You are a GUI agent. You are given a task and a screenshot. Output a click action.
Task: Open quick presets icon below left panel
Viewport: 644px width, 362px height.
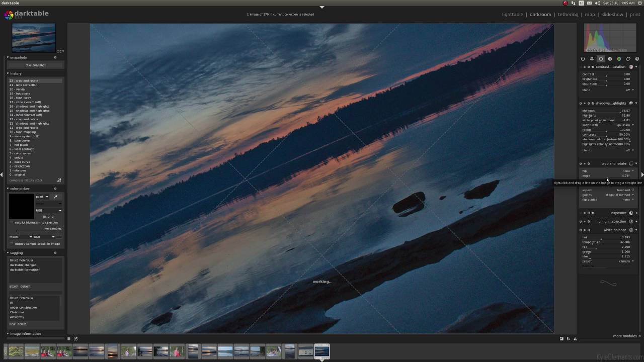point(69,338)
